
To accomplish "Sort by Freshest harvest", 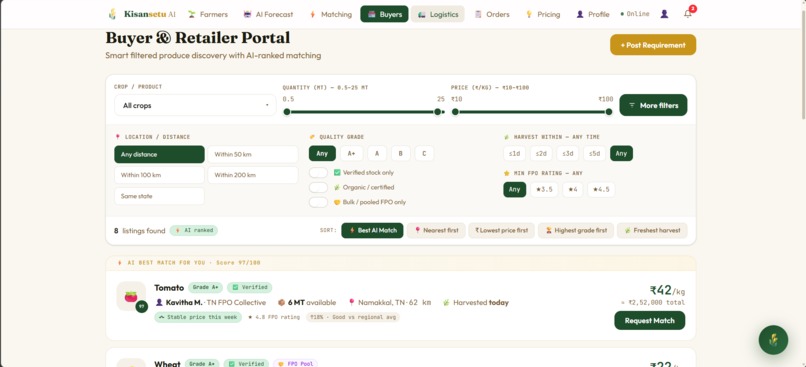I will pos(652,230).
